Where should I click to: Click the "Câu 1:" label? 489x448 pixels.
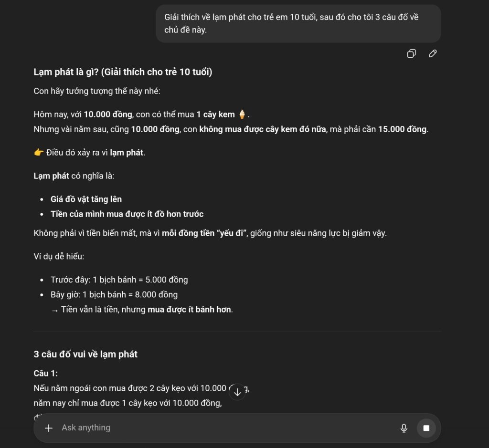click(x=45, y=373)
